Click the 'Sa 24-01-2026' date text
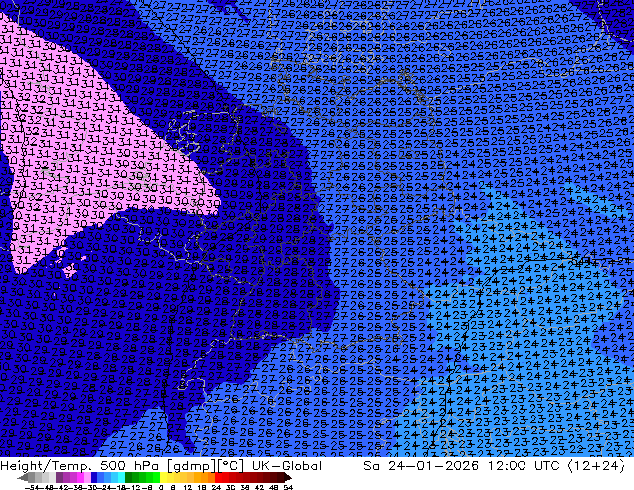The width and height of the screenshot is (634, 490). click(421, 466)
